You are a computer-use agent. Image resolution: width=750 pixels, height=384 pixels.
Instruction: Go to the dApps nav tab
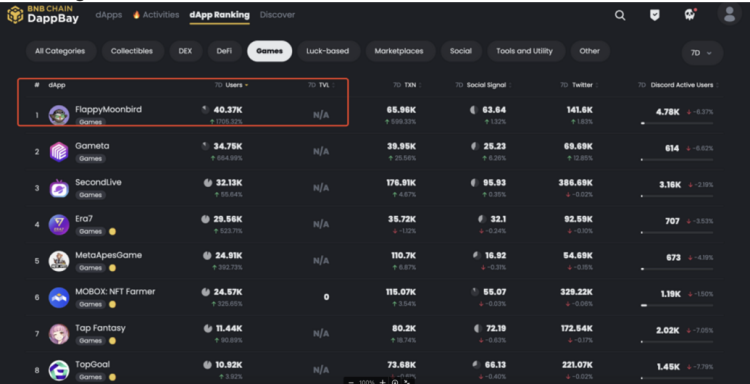pos(109,15)
